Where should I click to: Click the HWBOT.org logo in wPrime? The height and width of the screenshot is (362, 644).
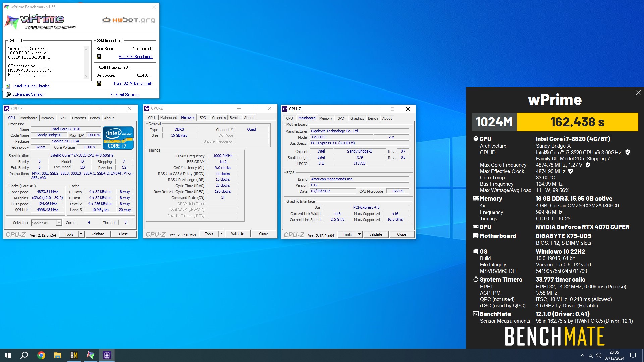(x=129, y=20)
